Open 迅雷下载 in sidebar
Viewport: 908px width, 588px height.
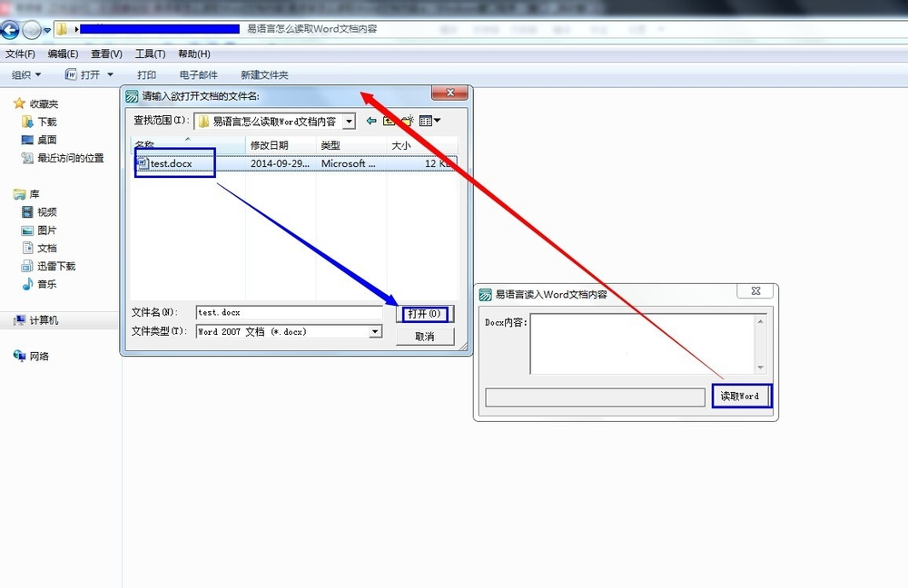(x=49, y=266)
